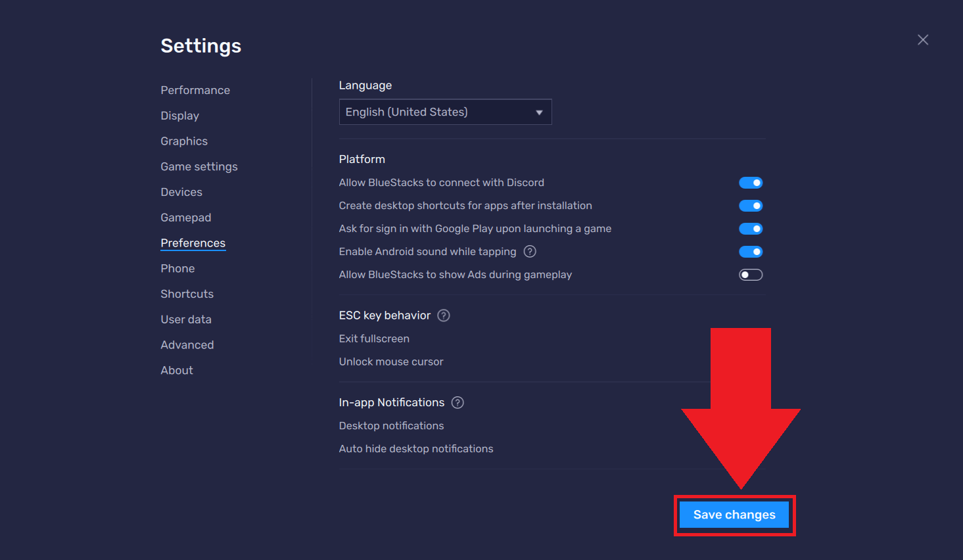The height and width of the screenshot is (560, 963).
Task: Open the Gamepad section
Action: click(x=186, y=217)
